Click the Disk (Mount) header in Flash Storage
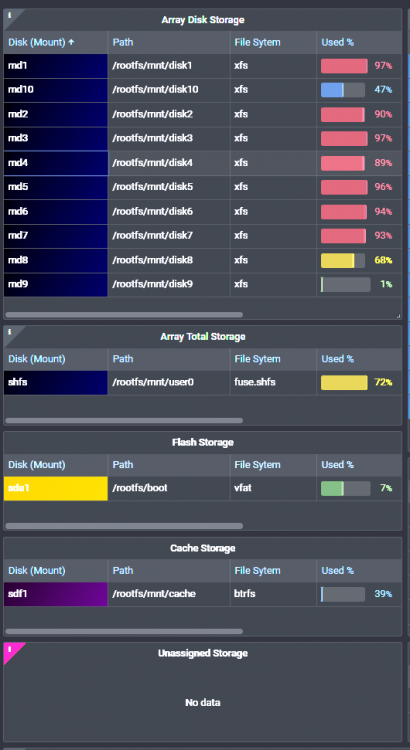Screen dimensions: 410x750 pos(37,464)
